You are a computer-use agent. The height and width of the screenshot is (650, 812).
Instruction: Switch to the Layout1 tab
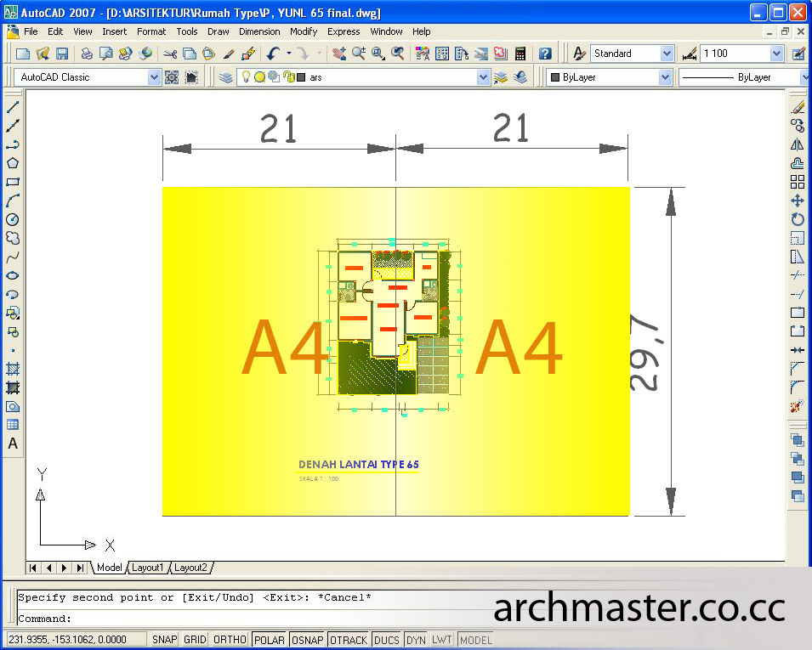148,567
